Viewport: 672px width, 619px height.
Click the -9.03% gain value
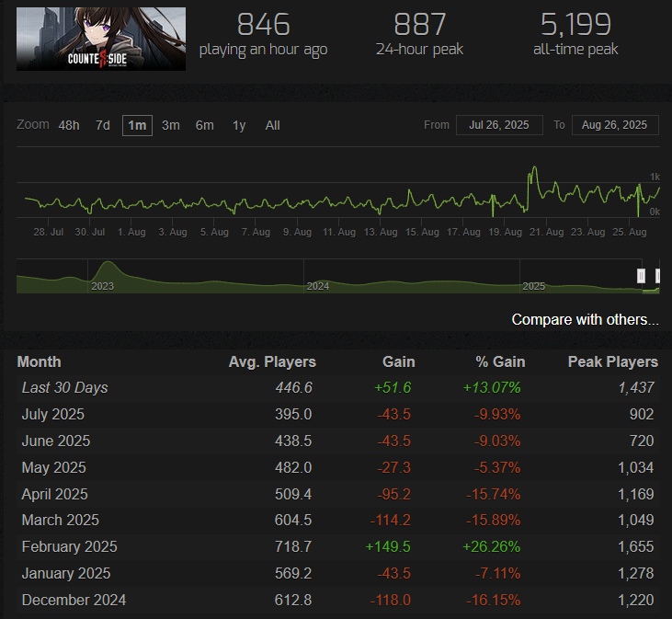click(497, 441)
